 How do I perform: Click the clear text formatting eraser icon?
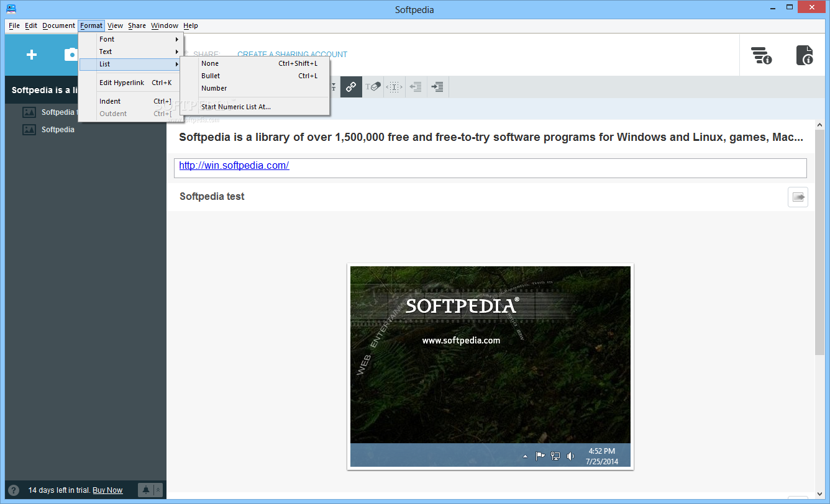[373, 87]
